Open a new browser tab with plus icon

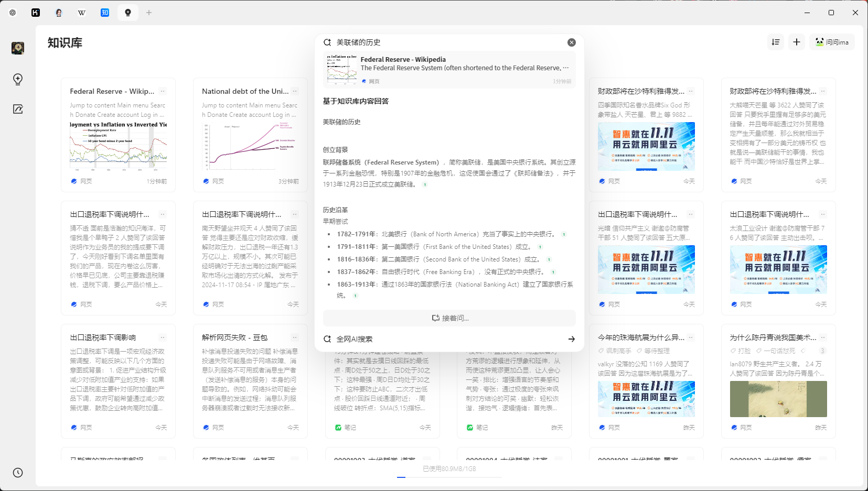click(149, 13)
